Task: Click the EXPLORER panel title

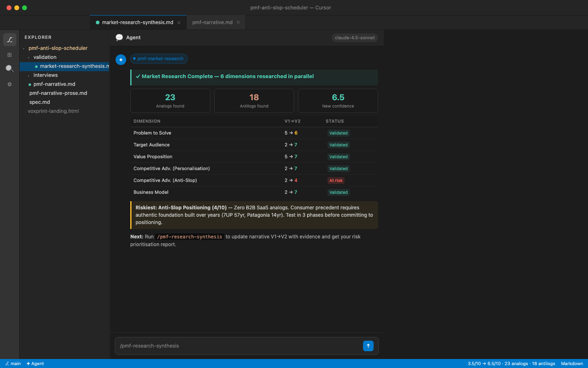Action: tap(38, 37)
